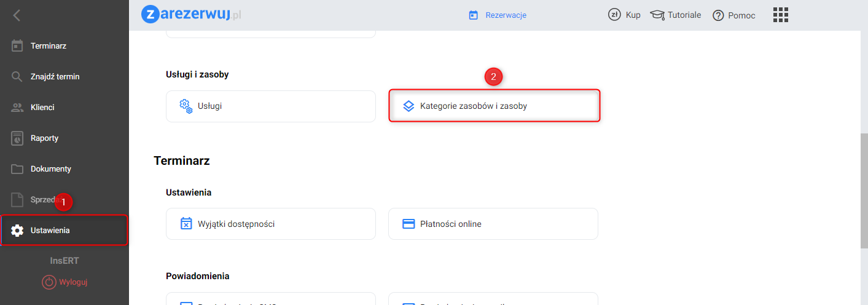Click the Kup złoty coin icon
Screen dimensions: 868x305
pos(614,15)
